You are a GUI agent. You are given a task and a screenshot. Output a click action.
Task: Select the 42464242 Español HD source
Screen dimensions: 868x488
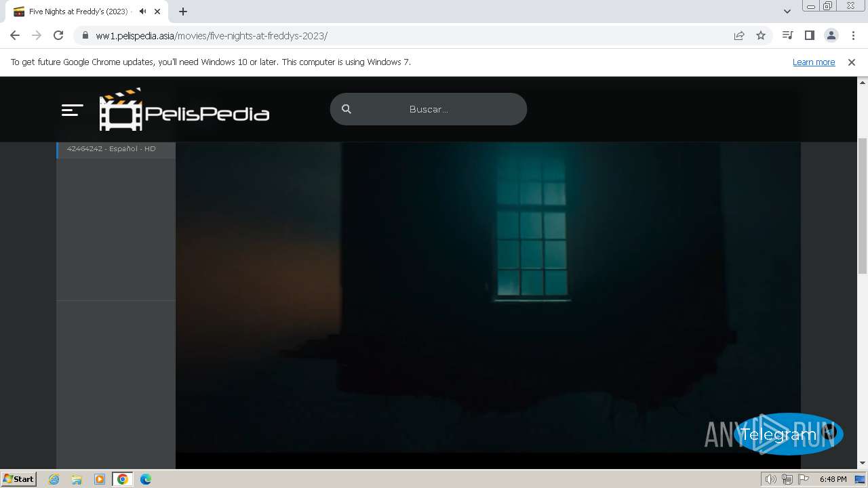point(116,148)
